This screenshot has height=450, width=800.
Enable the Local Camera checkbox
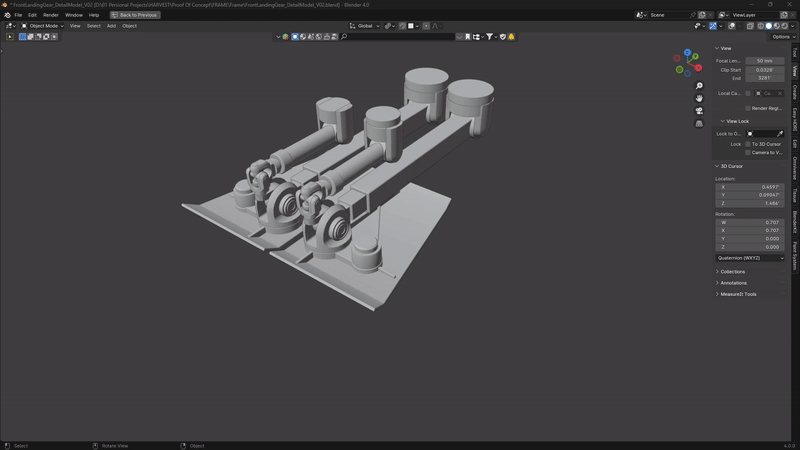pos(748,93)
